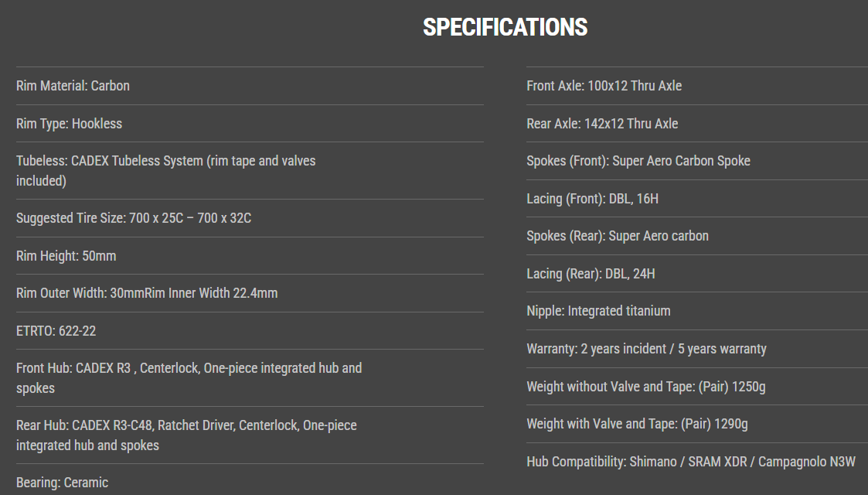The width and height of the screenshot is (868, 495).
Task: Click the Hub Compatibility: Shimano / SRAM XDR row
Action: click(x=691, y=462)
